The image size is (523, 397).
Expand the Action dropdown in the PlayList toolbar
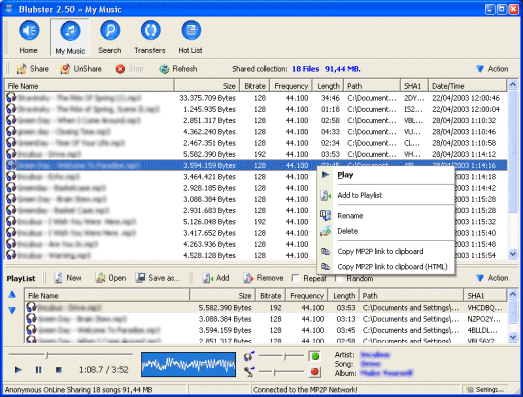pyautogui.click(x=492, y=278)
